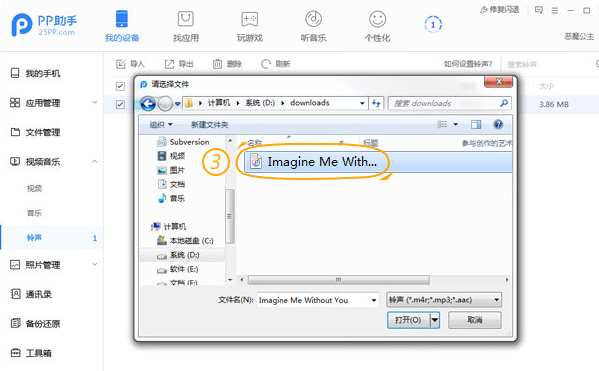Toggle the preview pane icon
The image size is (599, 371).
click(x=476, y=124)
